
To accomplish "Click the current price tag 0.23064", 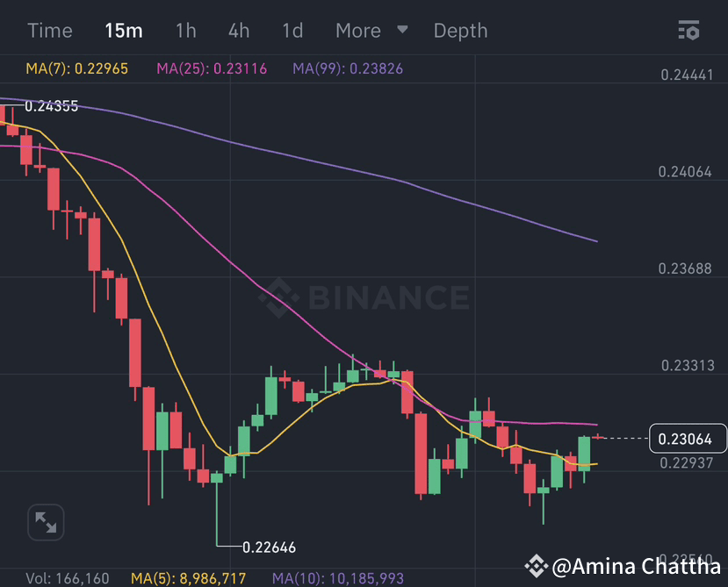I will (x=688, y=438).
